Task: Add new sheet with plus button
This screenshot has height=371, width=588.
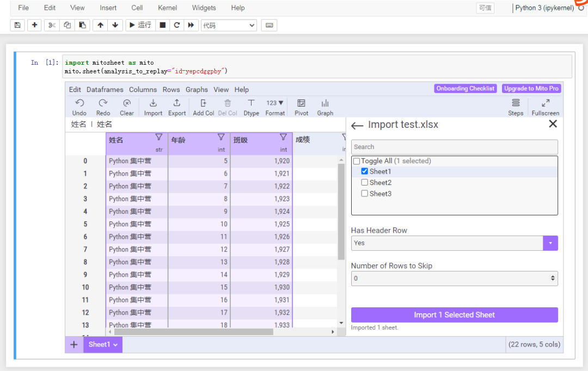Action: coord(74,345)
